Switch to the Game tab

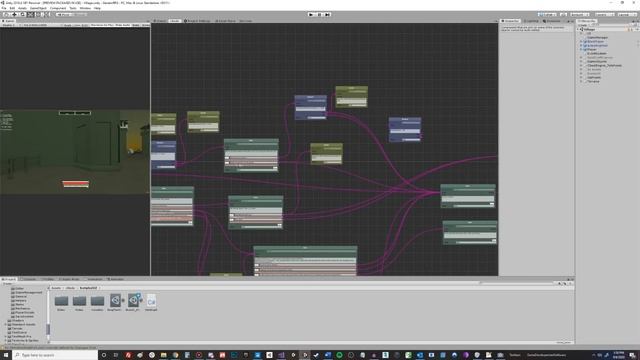(x=9, y=21)
